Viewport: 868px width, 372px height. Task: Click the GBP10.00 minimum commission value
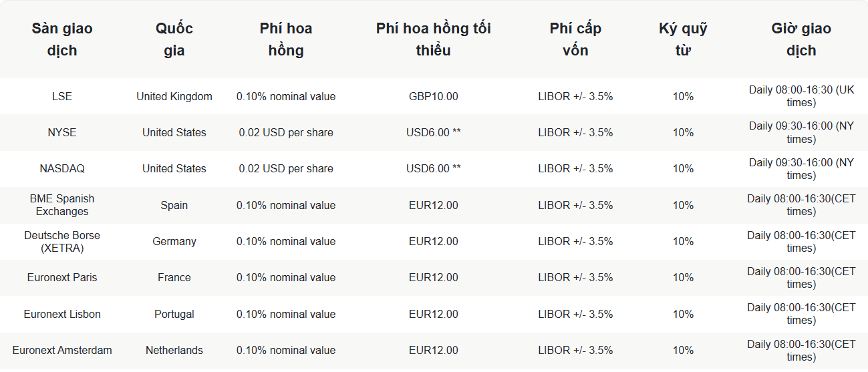pos(434,96)
